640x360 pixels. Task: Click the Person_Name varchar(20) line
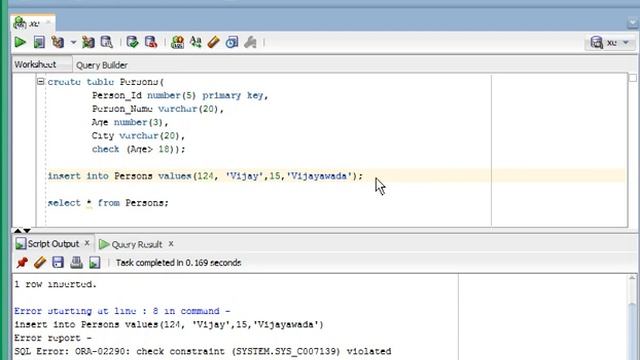(x=158, y=109)
